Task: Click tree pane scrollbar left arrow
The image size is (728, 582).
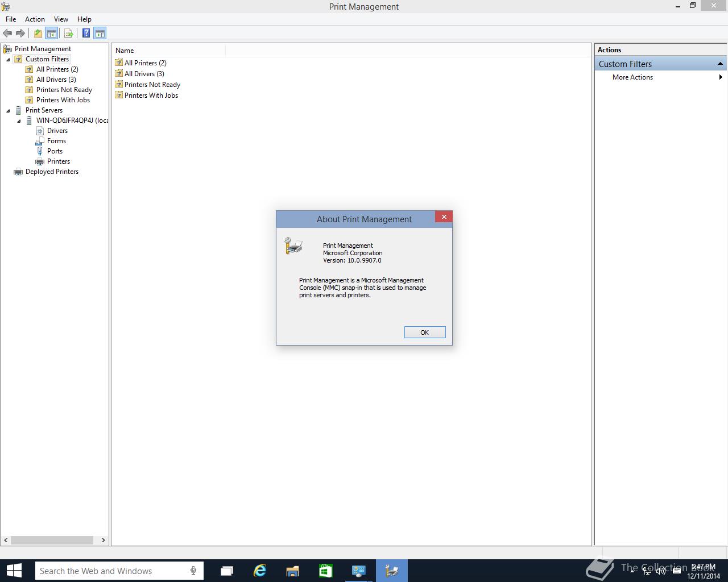Action: click(6, 540)
